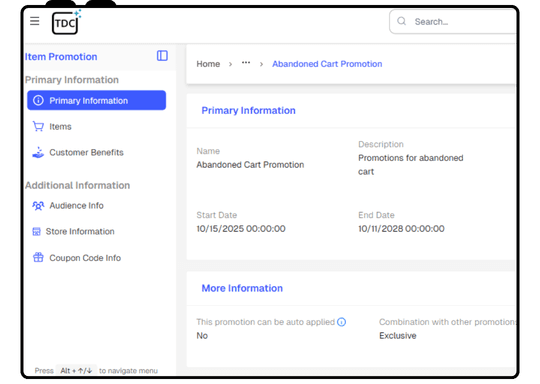This screenshot has height=384, width=540.
Task: Click the Store Information shop icon
Action: tap(37, 231)
